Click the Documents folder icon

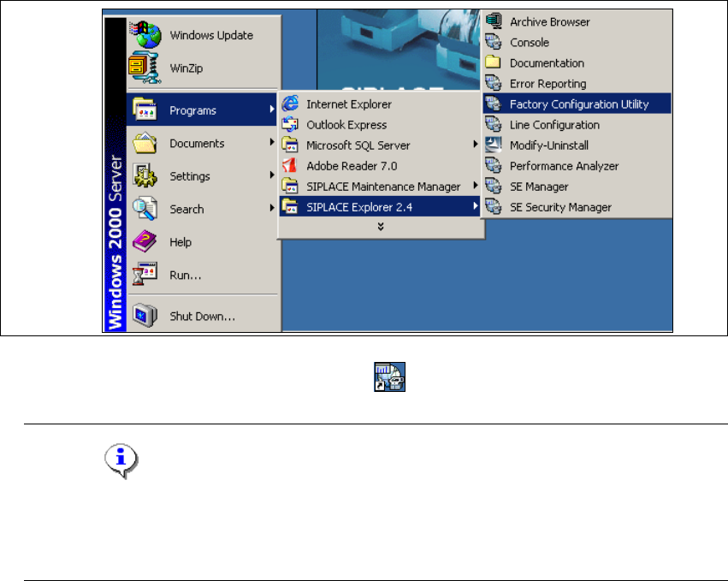point(145,143)
